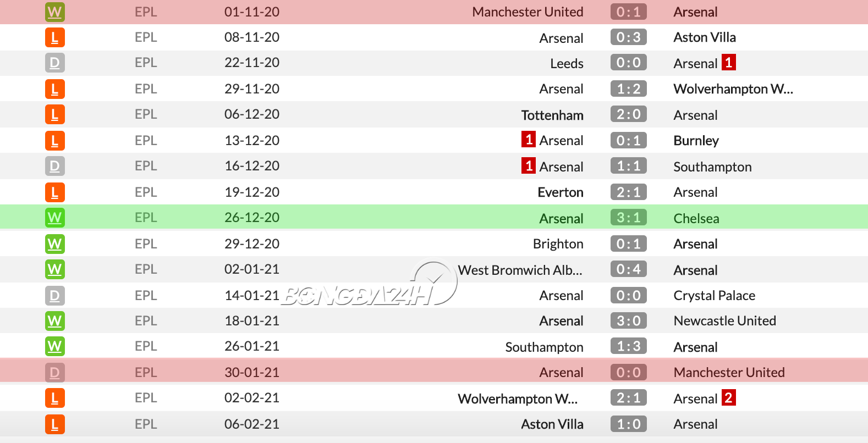868x443 pixels.
Task: Select the D badge on the Crystal Palace row
Action: tap(54, 295)
